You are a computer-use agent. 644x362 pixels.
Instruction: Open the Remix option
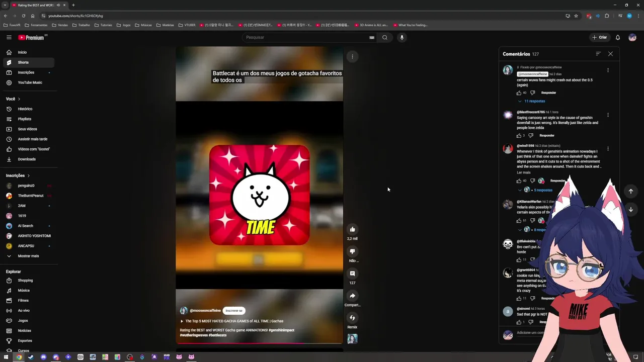352,318
